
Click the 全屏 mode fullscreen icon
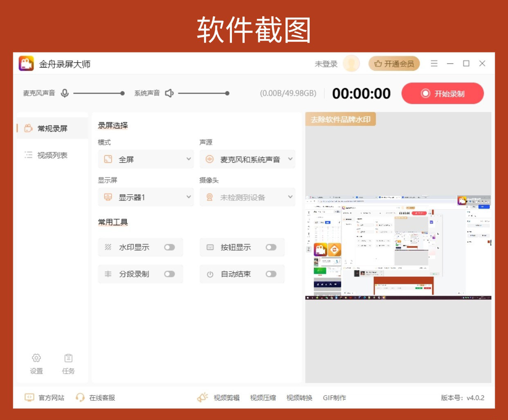pyautogui.click(x=108, y=159)
